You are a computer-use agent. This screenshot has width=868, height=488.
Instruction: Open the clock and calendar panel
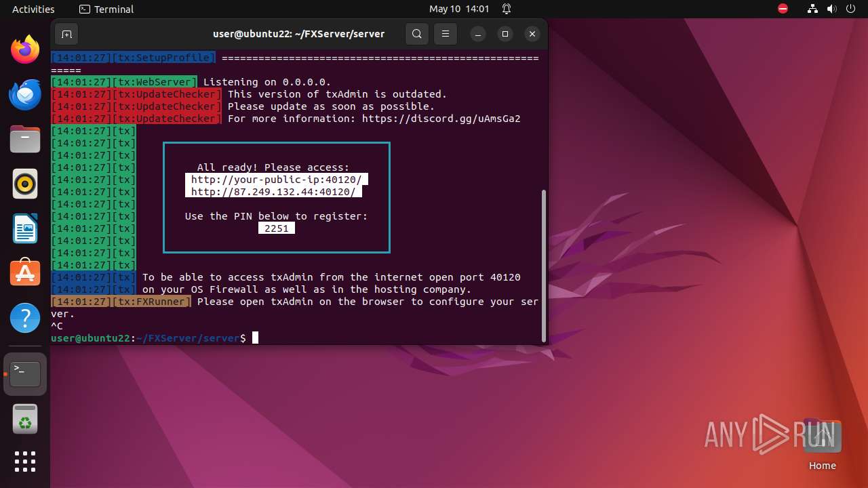(x=459, y=9)
